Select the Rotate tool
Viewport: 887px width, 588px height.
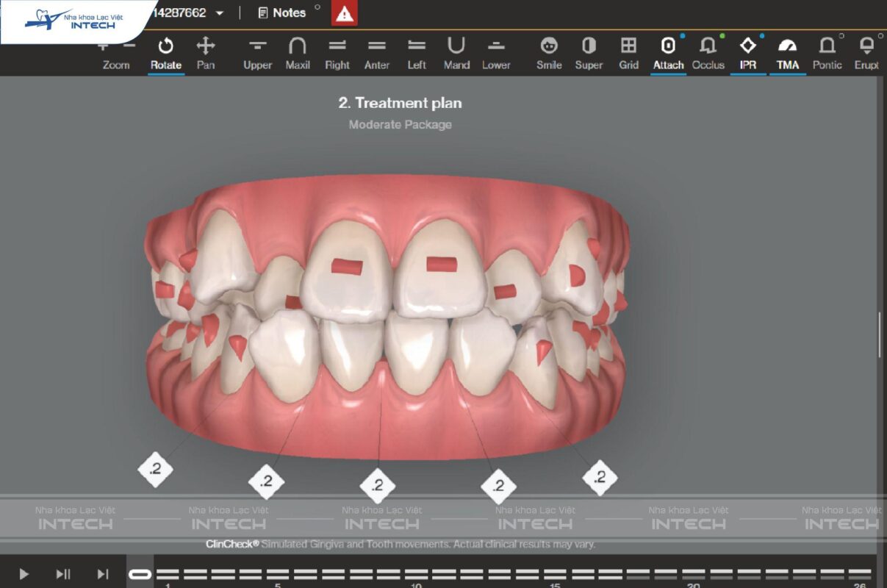[x=166, y=53]
